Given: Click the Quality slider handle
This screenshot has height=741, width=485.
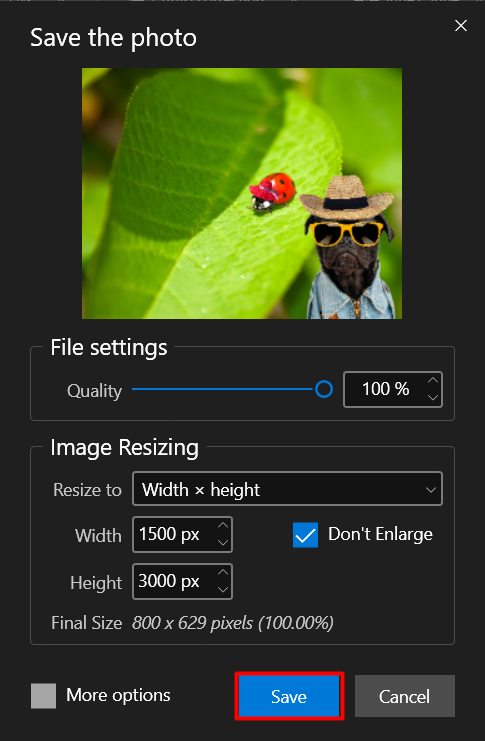Looking at the screenshot, I should [x=324, y=389].
